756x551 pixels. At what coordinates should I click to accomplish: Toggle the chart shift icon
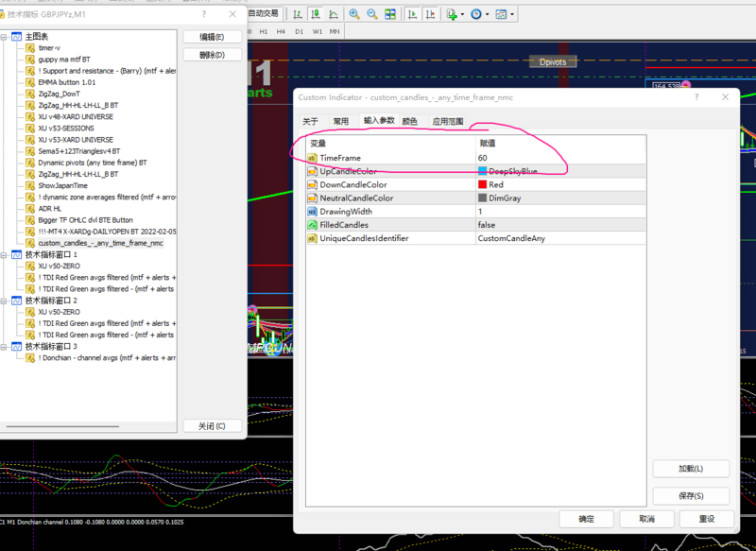[x=430, y=14]
